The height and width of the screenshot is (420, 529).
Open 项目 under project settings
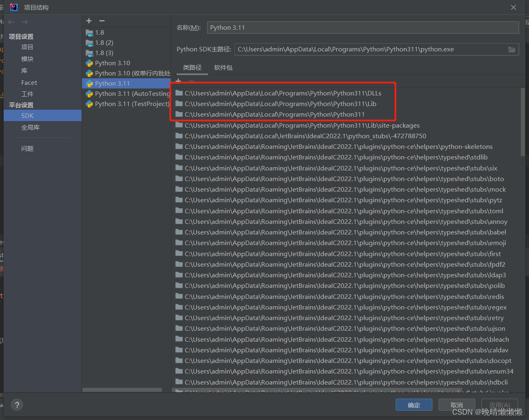tap(27, 47)
